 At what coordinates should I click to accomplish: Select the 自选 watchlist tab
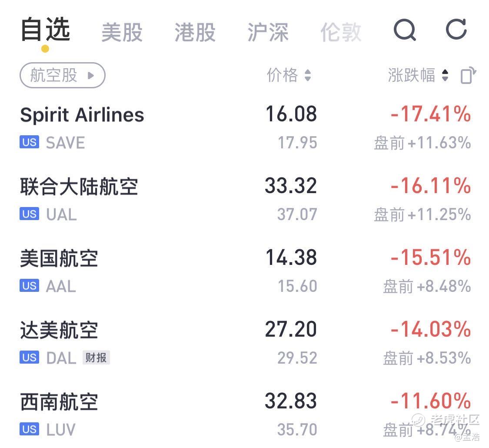click(45, 30)
